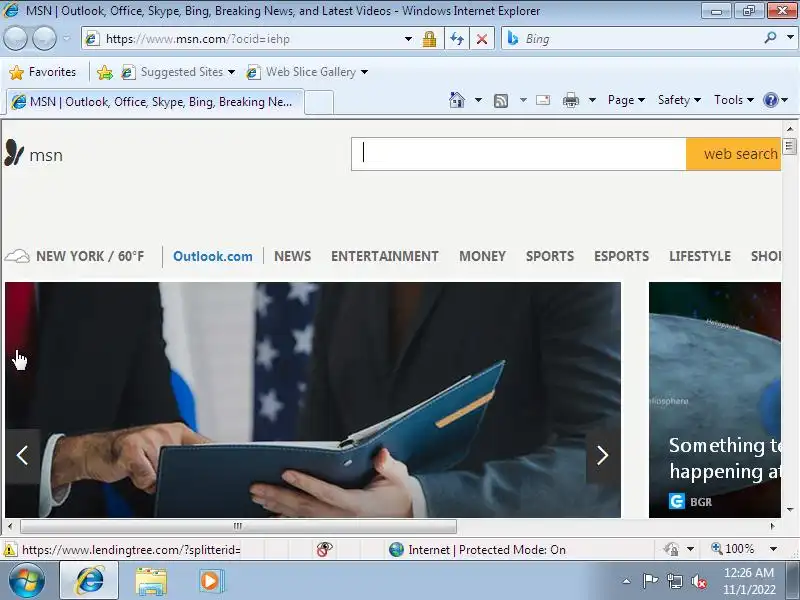800x600 pixels.
Task: Click the Print icon
Action: (570, 100)
